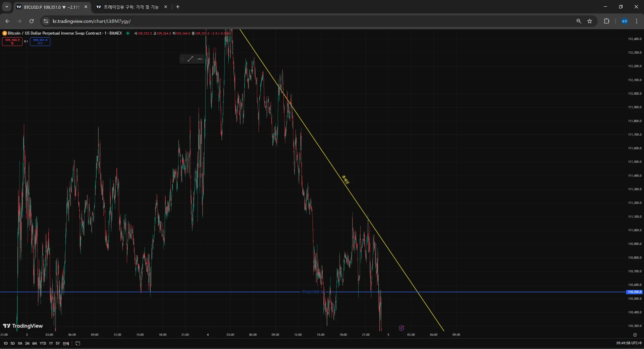
Task: Click the address bar URL field
Action: tap(309, 21)
